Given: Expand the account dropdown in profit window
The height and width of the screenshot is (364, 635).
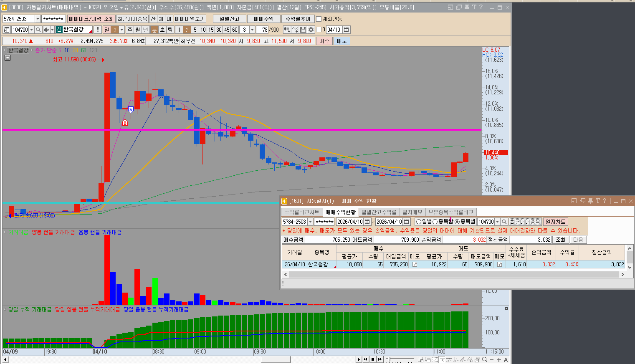Looking at the screenshot, I should [x=310, y=222].
